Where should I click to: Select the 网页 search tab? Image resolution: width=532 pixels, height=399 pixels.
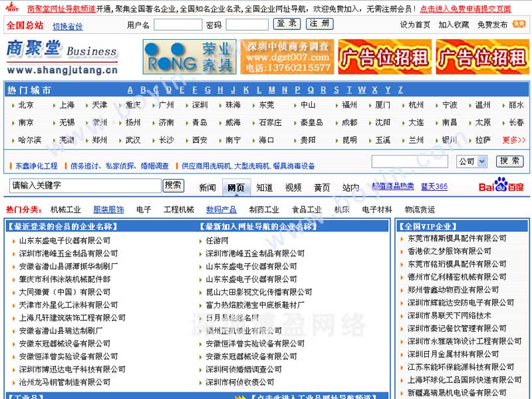pyautogui.click(x=236, y=188)
